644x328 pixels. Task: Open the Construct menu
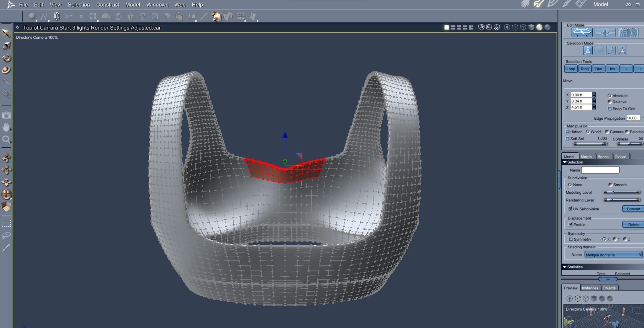pyautogui.click(x=107, y=5)
